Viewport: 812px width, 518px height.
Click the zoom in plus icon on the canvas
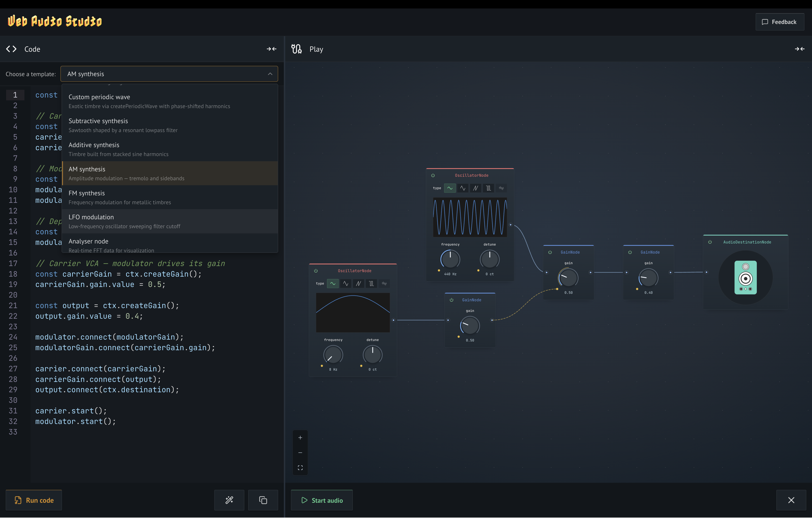pyautogui.click(x=300, y=437)
